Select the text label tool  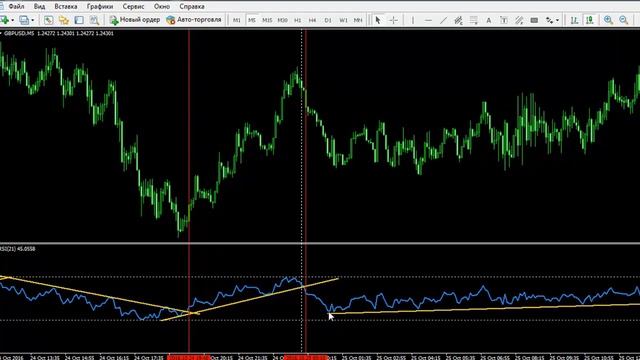pyautogui.click(x=504, y=20)
